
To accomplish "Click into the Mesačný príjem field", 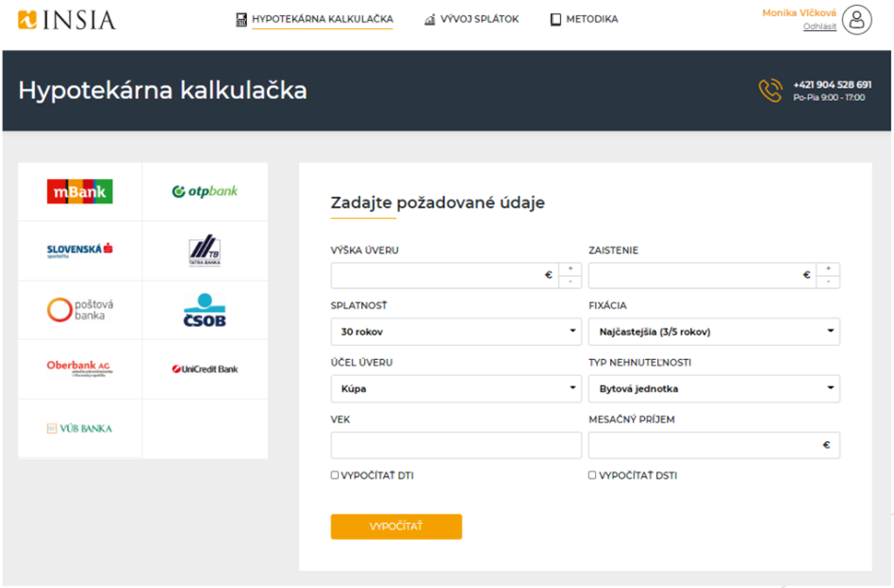I will (x=715, y=445).
